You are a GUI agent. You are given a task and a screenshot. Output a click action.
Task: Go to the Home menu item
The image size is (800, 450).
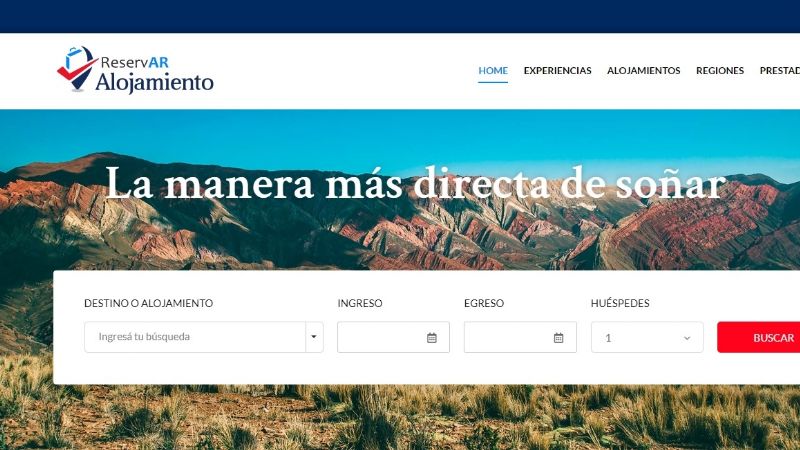pyautogui.click(x=493, y=70)
